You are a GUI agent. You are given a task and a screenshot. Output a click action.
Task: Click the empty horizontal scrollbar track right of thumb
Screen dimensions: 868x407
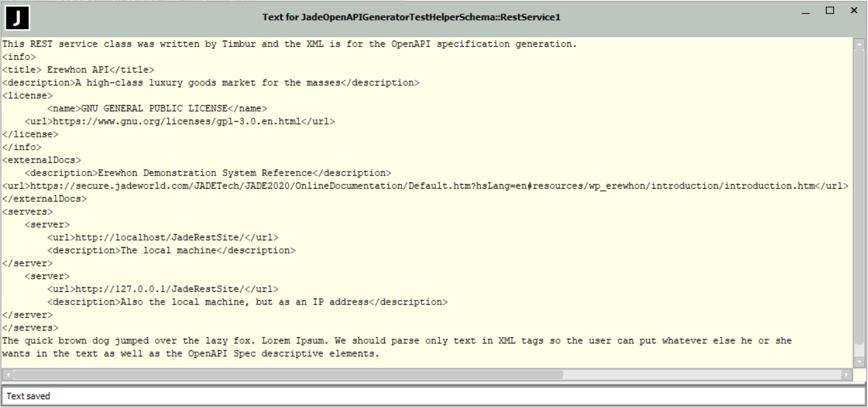point(702,375)
